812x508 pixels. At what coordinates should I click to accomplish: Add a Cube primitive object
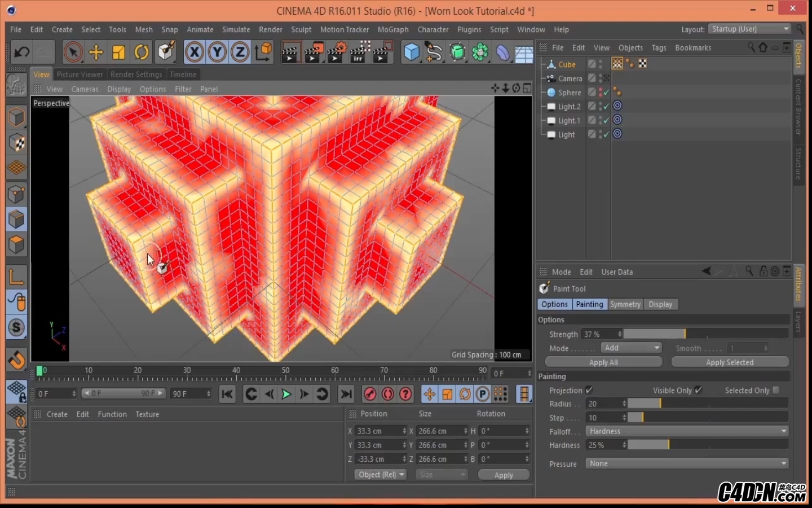tap(412, 52)
